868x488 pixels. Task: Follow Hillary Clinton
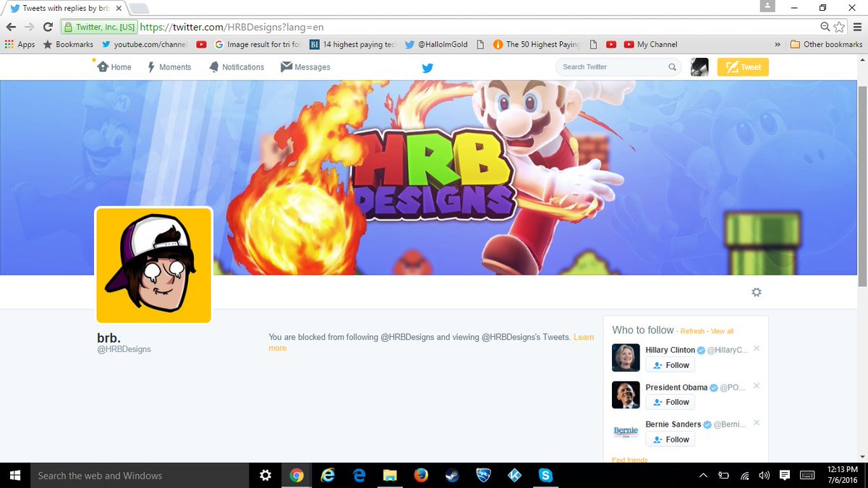click(670, 365)
